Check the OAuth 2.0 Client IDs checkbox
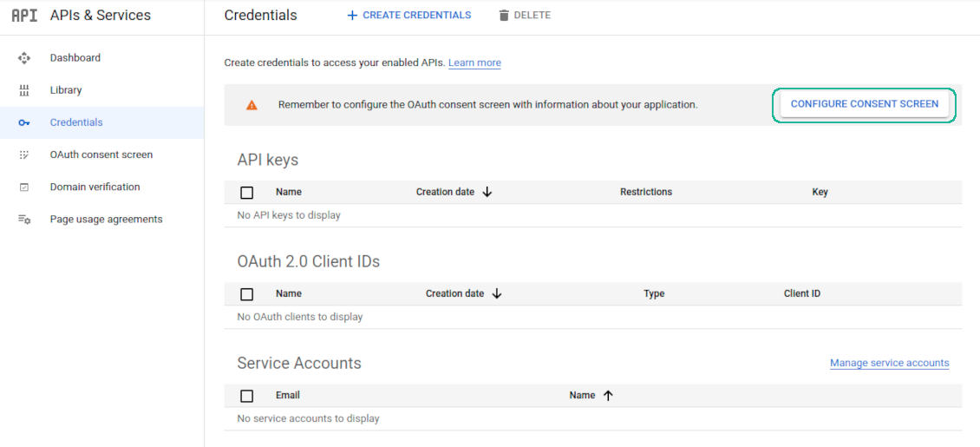Screen dimensions: 980x447 (247, 294)
